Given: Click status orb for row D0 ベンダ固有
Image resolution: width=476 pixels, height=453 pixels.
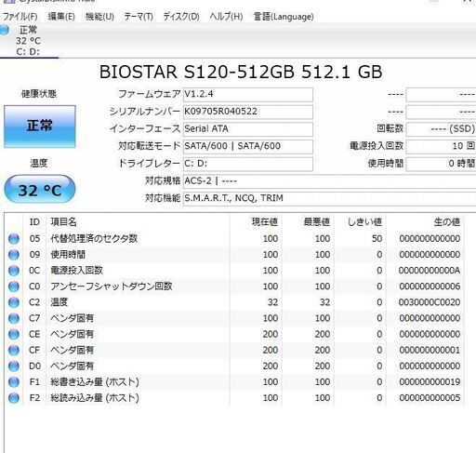Looking at the screenshot, I should pyautogui.click(x=14, y=366).
